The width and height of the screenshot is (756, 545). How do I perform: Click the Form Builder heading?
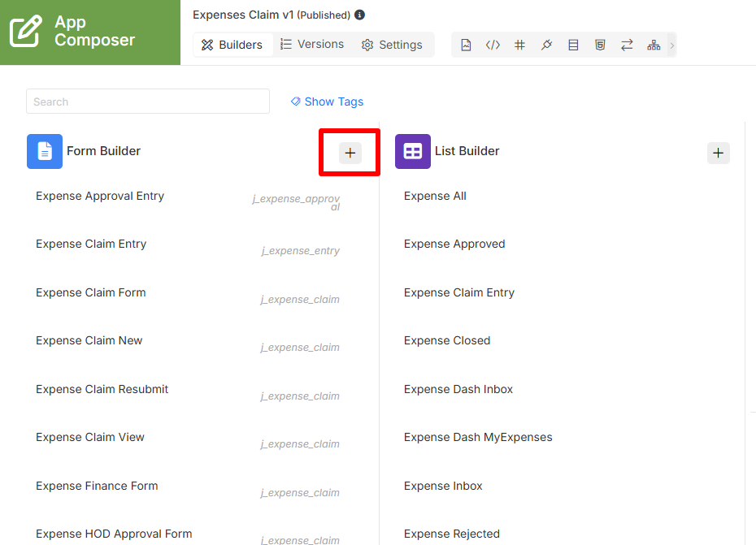(x=104, y=151)
